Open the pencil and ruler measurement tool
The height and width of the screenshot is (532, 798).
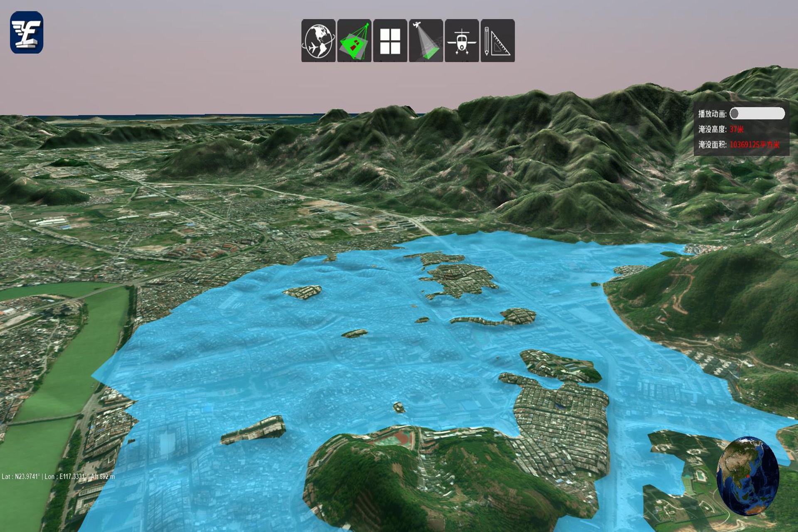point(498,41)
